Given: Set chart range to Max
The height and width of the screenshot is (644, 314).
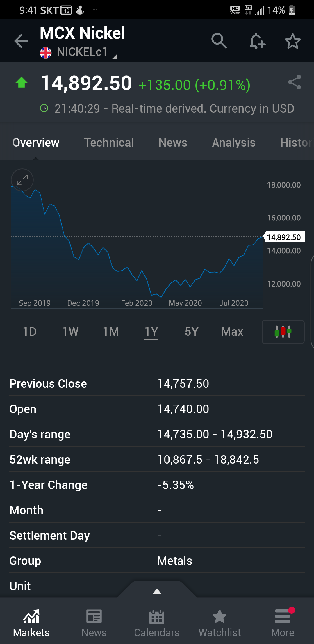Looking at the screenshot, I should [232, 332].
